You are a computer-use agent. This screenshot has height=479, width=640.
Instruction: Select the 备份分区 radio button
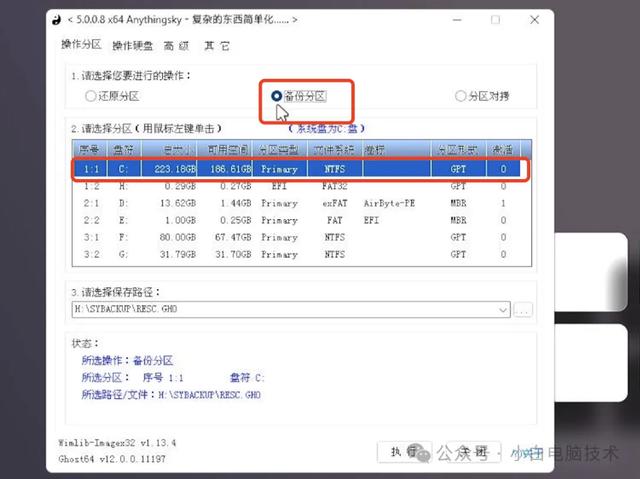298,96
